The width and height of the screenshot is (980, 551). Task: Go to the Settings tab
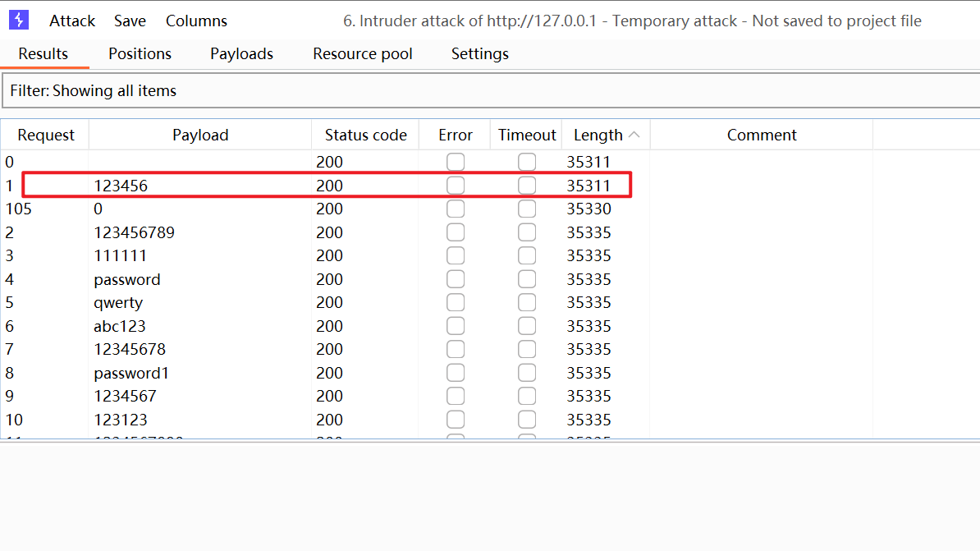click(479, 54)
